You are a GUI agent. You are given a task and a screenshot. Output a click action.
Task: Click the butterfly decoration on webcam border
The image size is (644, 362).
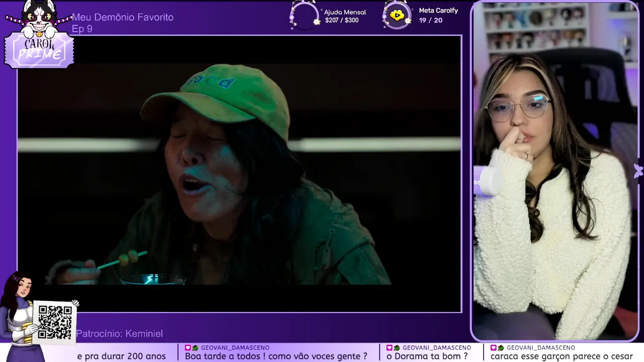click(638, 171)
